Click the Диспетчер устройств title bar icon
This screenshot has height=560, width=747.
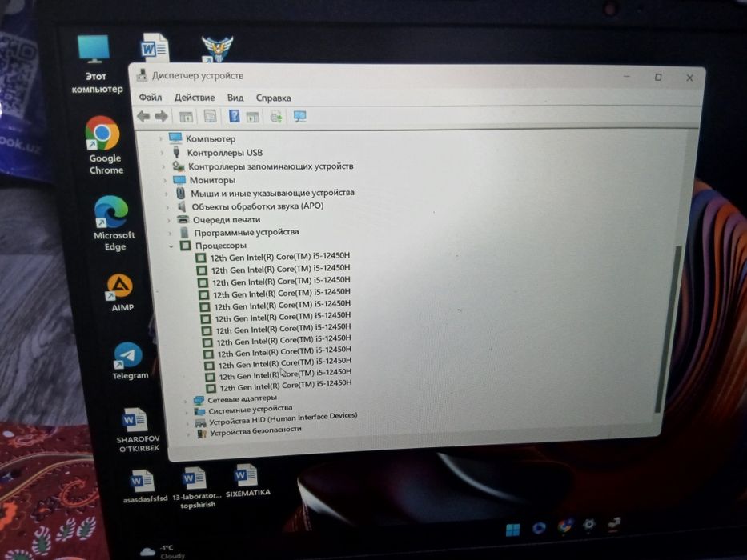point(142,74)
